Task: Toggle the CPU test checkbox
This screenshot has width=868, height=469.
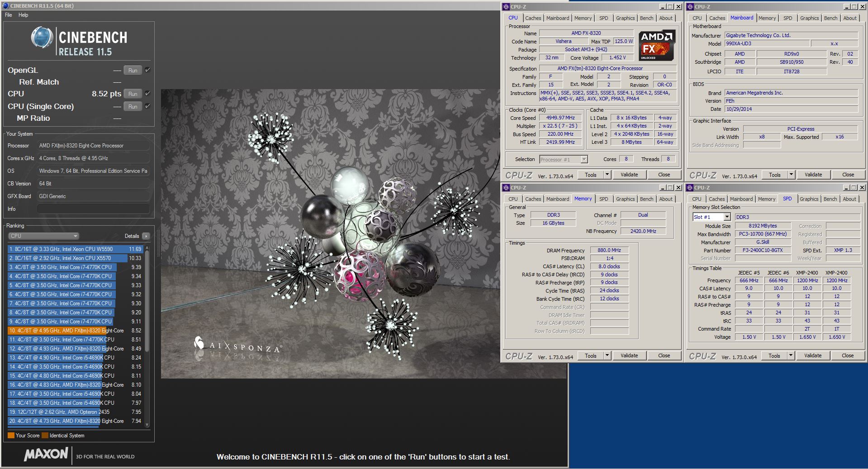Action: click(x=147, y=94)
